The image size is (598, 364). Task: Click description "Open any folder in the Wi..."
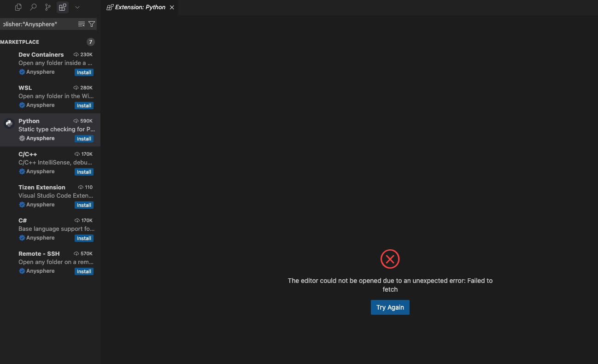(56, 96)
